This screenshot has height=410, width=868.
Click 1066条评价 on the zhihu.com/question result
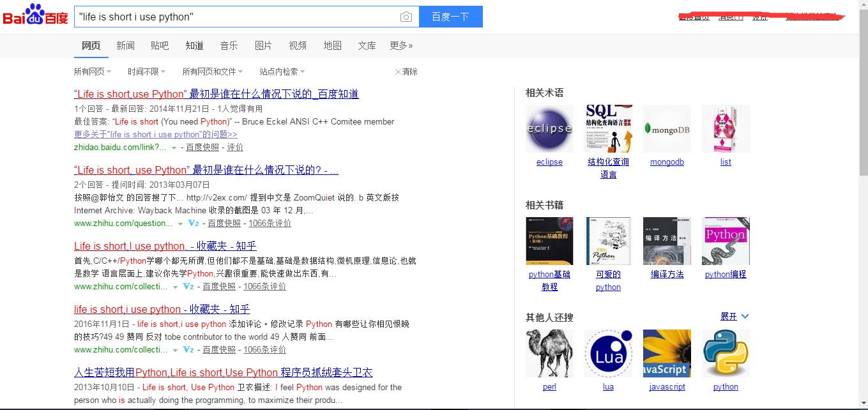click(270, 223)
